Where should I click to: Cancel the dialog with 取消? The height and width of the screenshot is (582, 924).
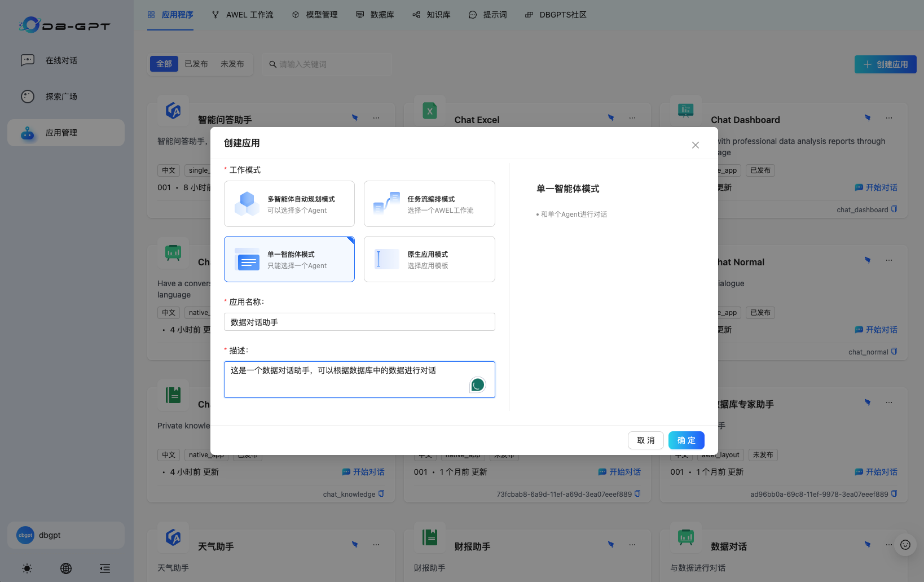(x=646, y=440)
